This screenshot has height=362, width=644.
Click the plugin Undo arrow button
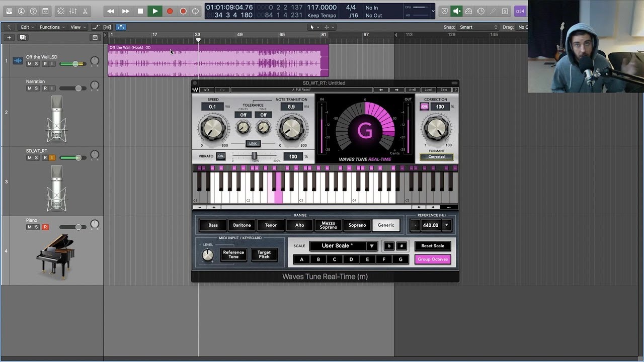207,89
